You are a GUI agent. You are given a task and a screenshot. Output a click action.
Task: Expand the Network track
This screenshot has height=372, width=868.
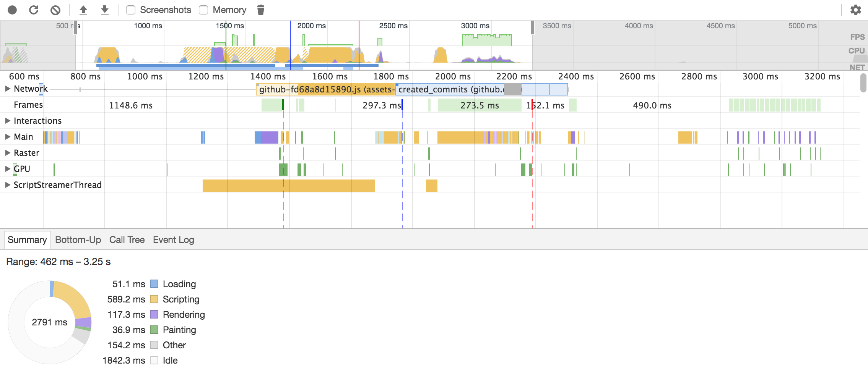(7, 89)
